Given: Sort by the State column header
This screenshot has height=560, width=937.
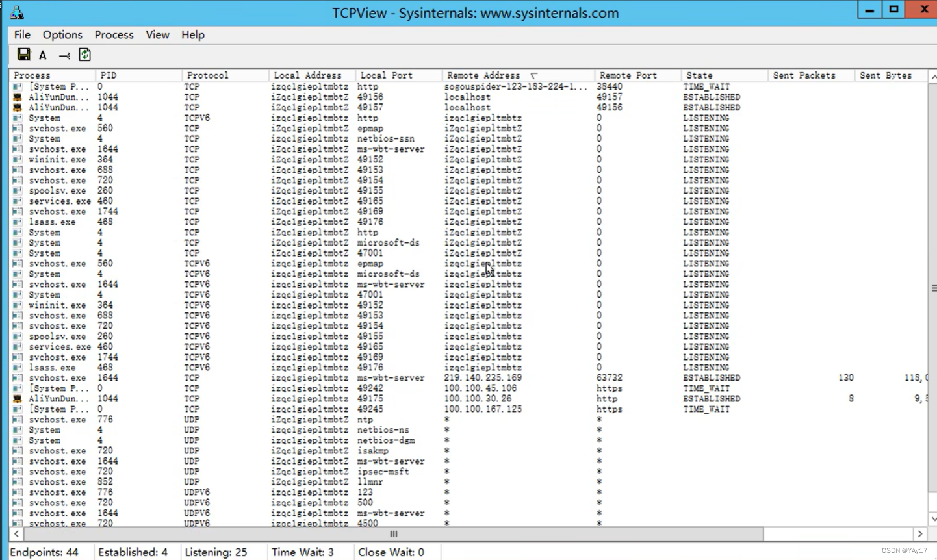Looking at the screenshot, I should click(725, 75).
